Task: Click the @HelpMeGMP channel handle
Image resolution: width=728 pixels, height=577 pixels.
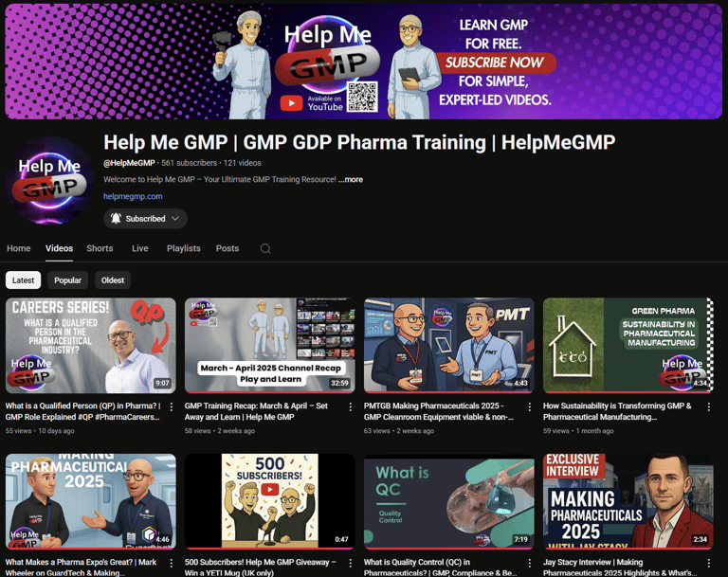Action: (x=129, y=163)
